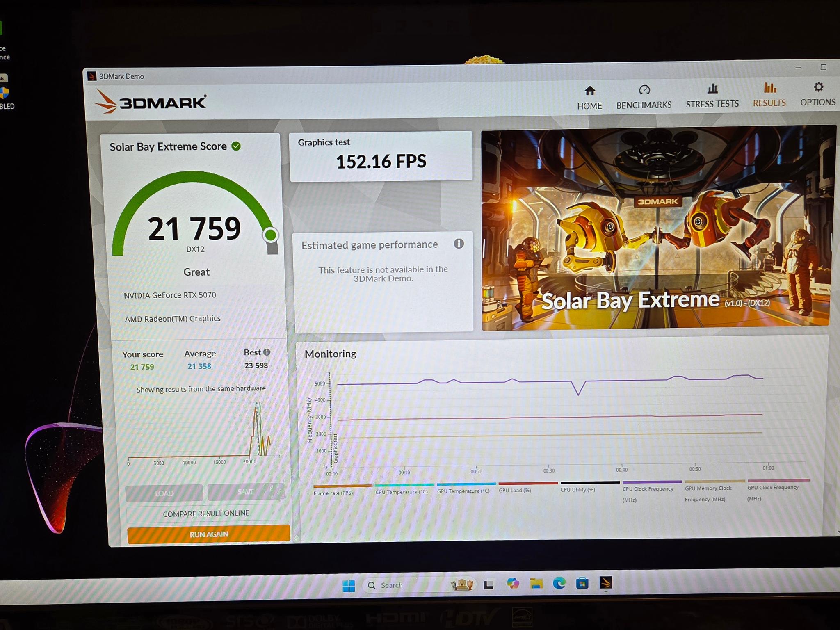
Task: Click the 3DMark Demo title bar icon
Action: [92, 76]
